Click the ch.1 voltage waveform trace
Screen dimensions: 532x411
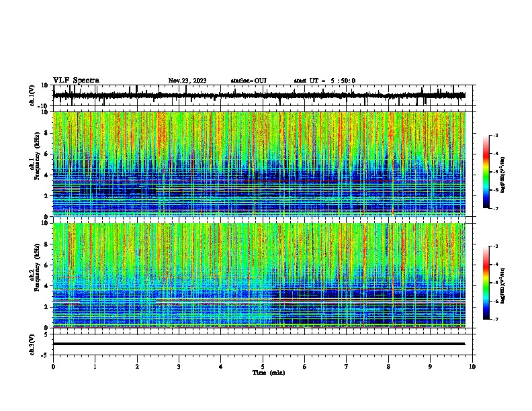259,95
